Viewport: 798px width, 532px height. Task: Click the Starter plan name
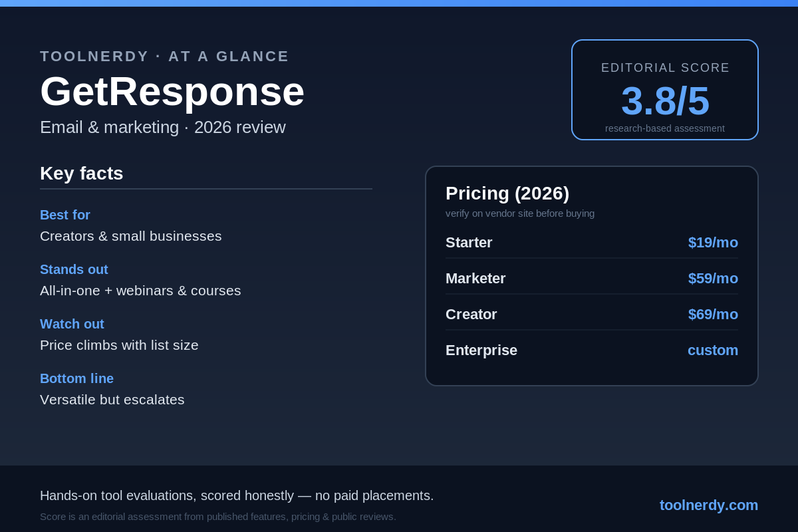469,243
